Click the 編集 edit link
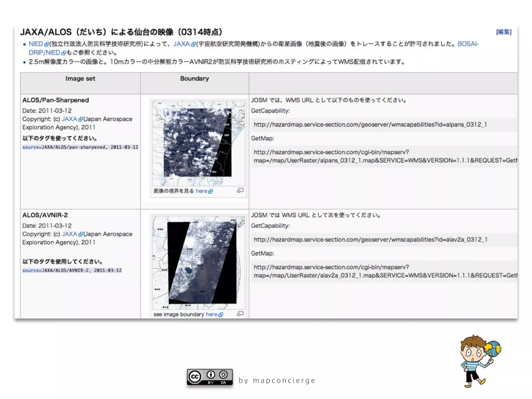This screenshot has width=532, height=399. [x=504, y=32]
